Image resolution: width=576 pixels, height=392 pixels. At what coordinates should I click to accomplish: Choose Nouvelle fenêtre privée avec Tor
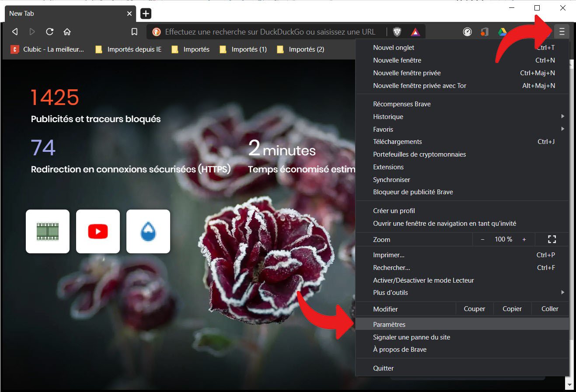[419, 86]
